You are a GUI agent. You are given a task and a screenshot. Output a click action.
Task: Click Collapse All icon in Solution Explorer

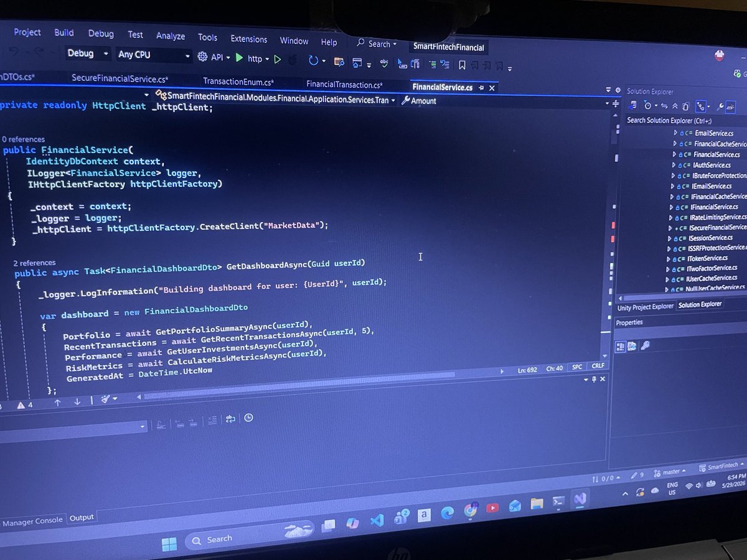pyautogui.click(x=675, y=106)
